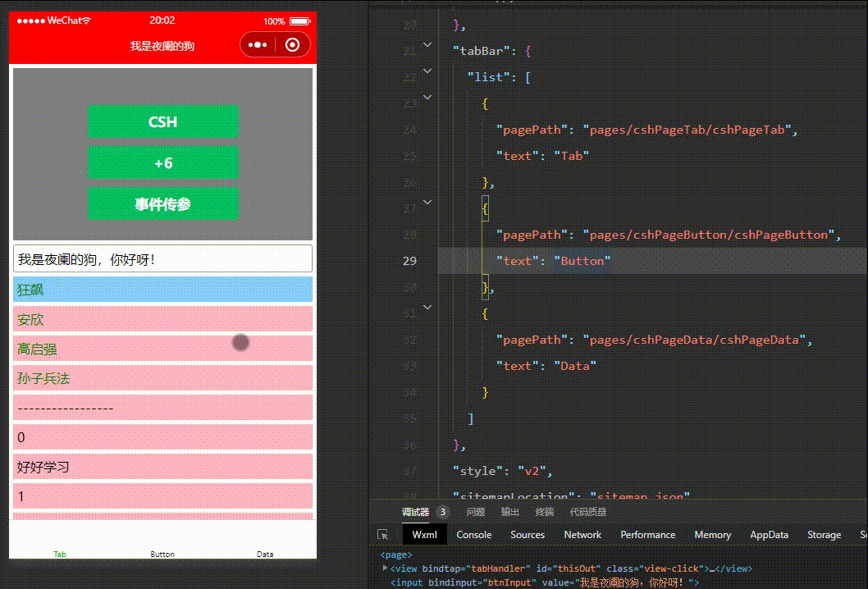Click the "Button" text value on line 29
Viewport: 868px width, 589px height.
pos(582,261)
